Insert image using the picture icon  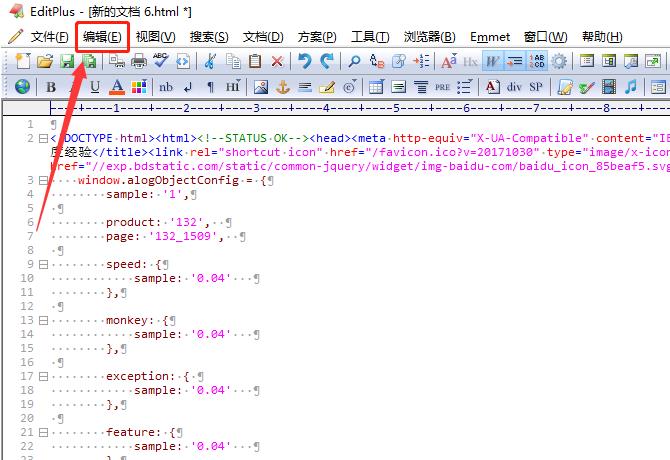[261, 87]
